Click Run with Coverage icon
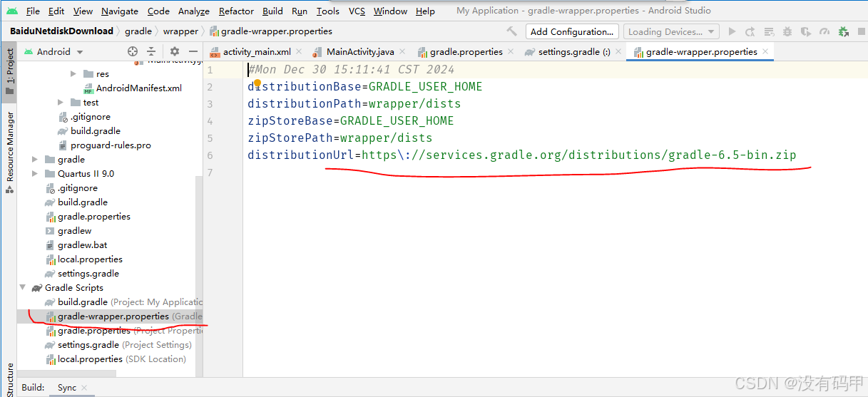This screenshot has height=397, width=868. tap(805, 31)
